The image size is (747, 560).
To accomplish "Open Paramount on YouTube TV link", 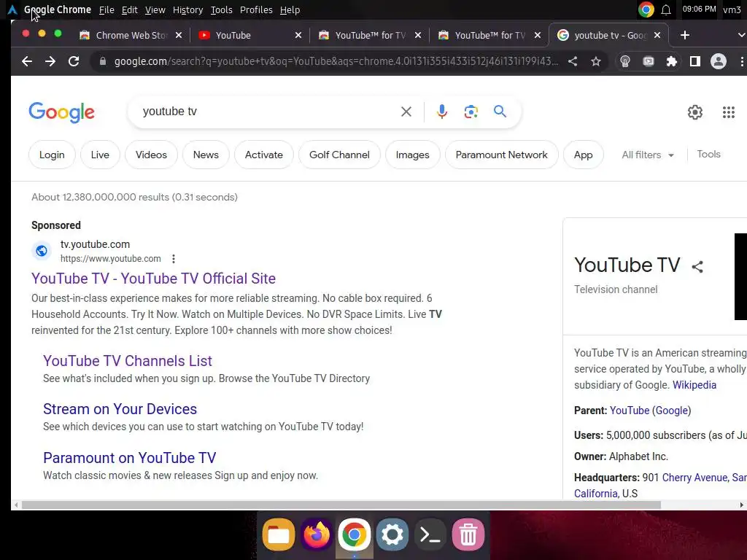I will pos(129,458).
